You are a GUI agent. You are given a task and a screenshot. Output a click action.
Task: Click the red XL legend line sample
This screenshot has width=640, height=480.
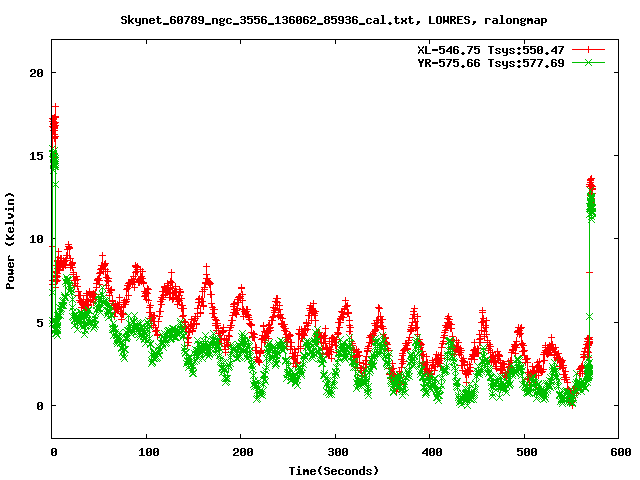(588, 50)
